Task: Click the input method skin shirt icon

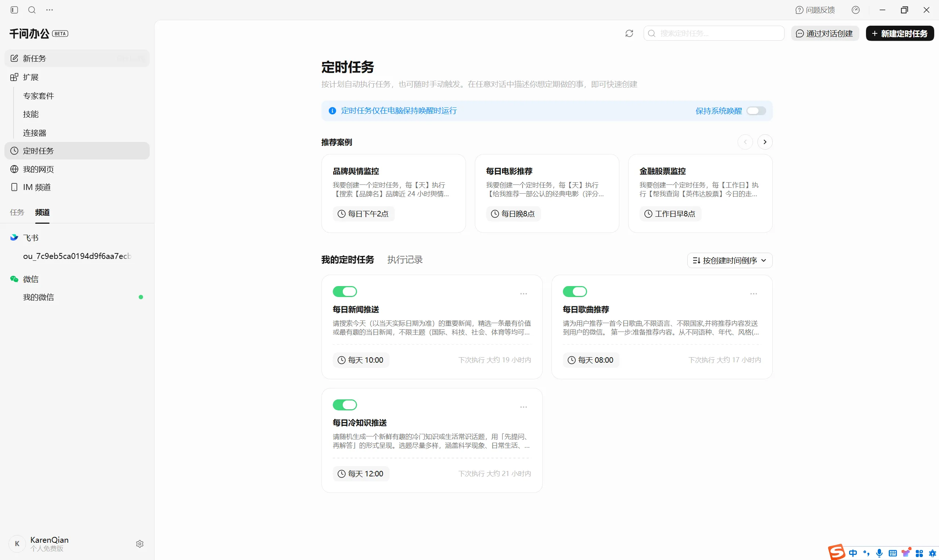Action: [x=906, y=553]
